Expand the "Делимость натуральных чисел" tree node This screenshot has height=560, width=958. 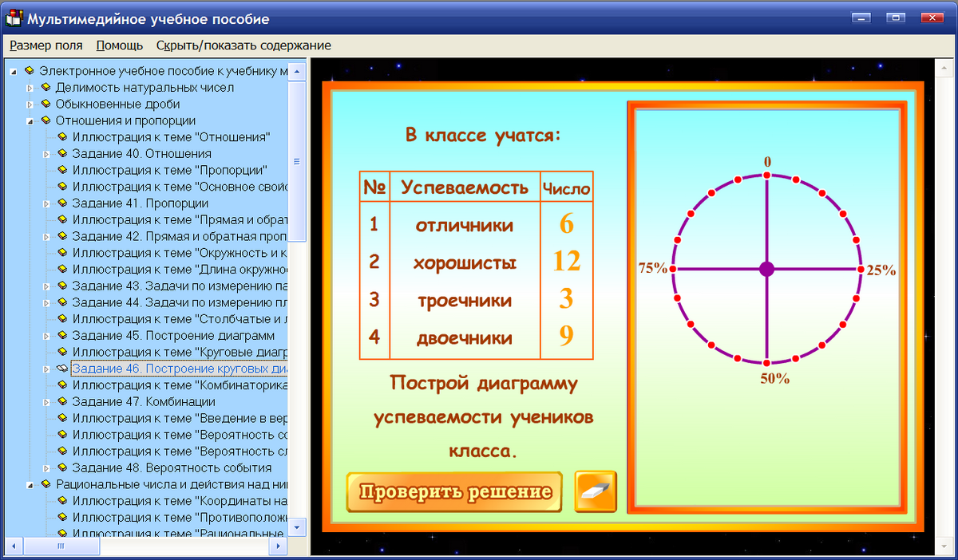(x=29, y=88)
